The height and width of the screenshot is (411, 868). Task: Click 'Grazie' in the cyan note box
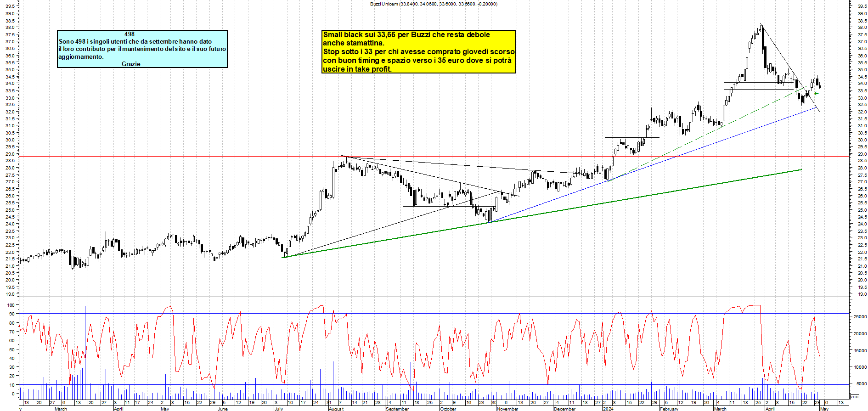pyautogui.click(x=131, y=64)
